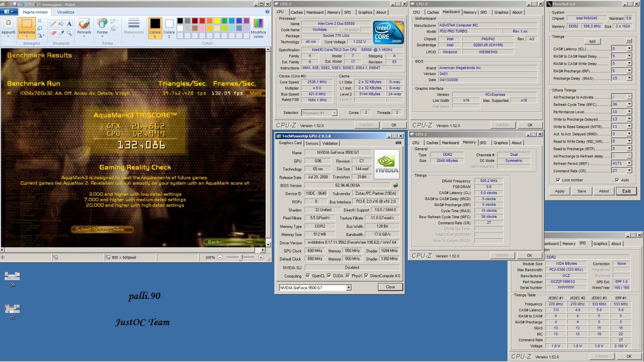Toggle the OpenCL checkbox in GPU-Z

pos(308,276)
